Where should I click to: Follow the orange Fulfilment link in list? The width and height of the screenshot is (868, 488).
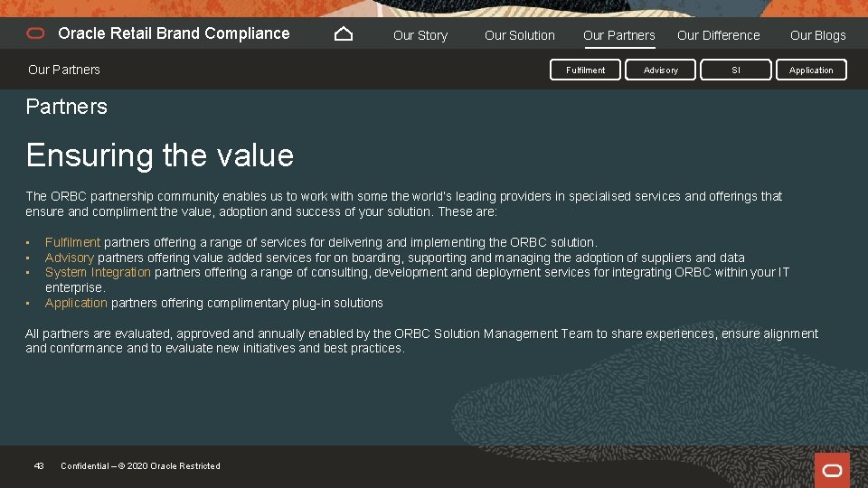tap(72, 242)
